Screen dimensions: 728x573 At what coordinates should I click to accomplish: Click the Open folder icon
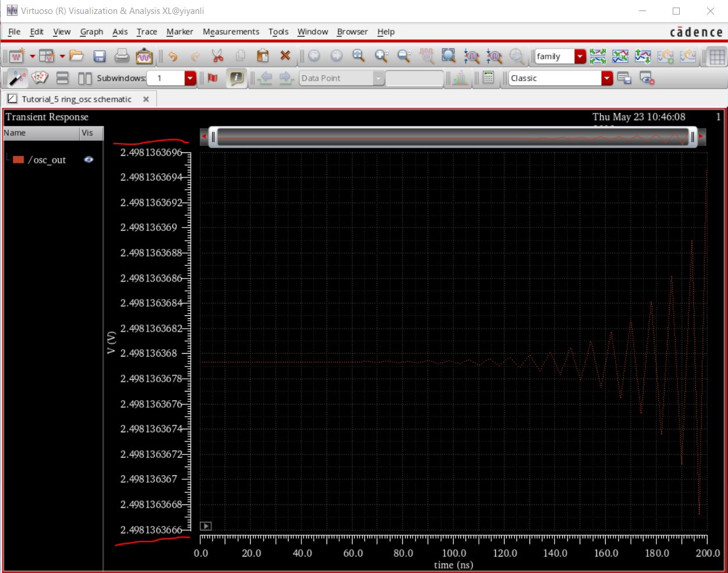tap(76, 56)
